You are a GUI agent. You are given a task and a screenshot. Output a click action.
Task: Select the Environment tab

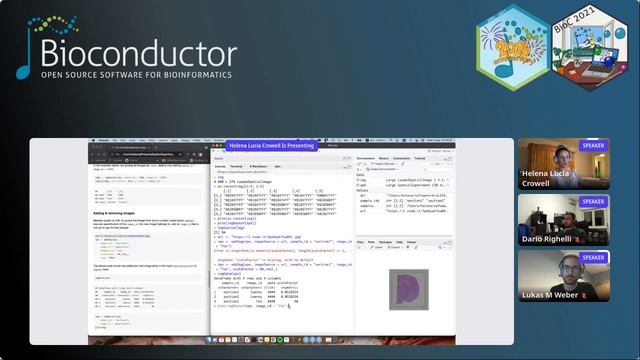[366, 158]
